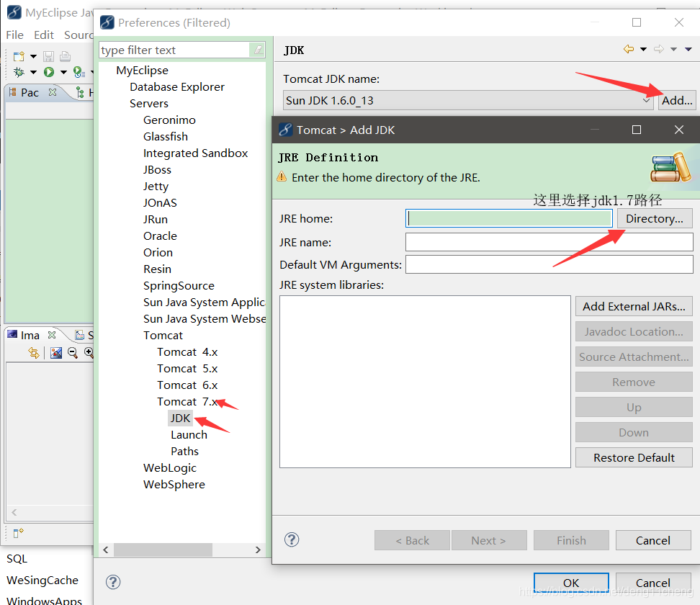
Task: Click the fast view icon at bottom left
Action: click(18, 533)
